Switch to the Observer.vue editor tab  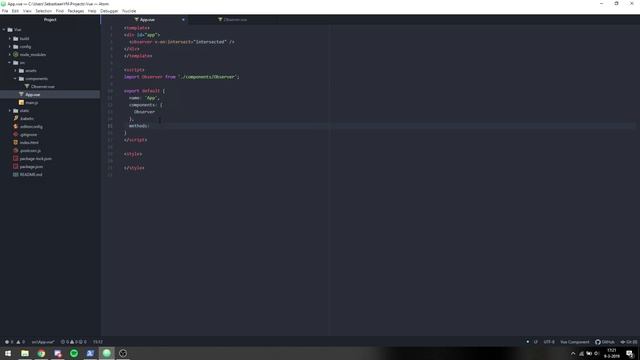[232, 20]
